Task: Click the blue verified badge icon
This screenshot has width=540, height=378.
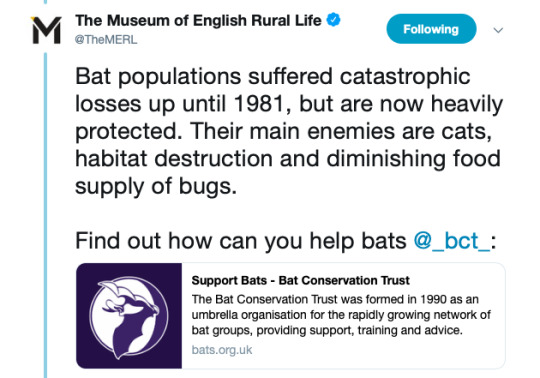Action: click(333, 20)
